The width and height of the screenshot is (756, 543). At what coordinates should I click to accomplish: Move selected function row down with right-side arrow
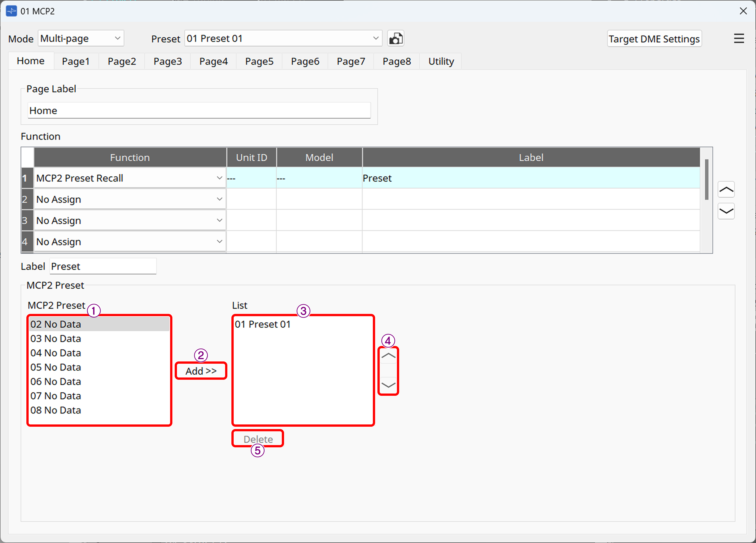pos(726,211)
